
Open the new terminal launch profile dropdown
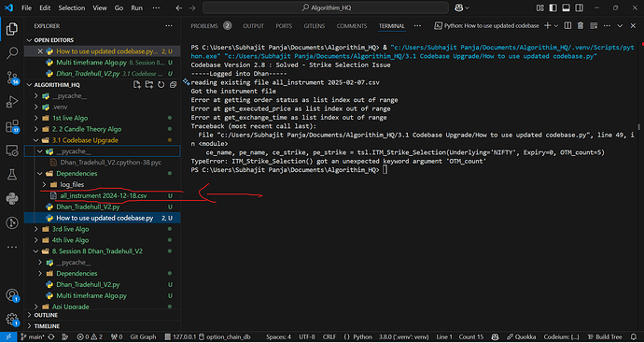(556, 25)
